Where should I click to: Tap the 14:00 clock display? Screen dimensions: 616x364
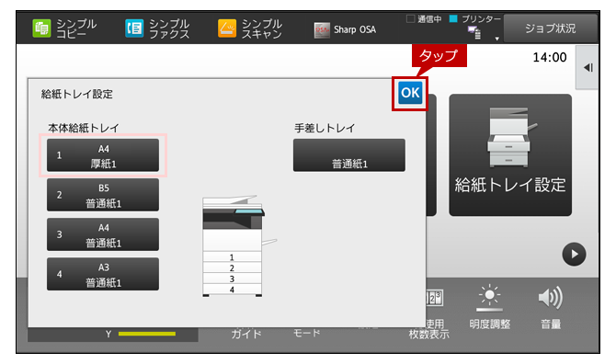(550, 58)
